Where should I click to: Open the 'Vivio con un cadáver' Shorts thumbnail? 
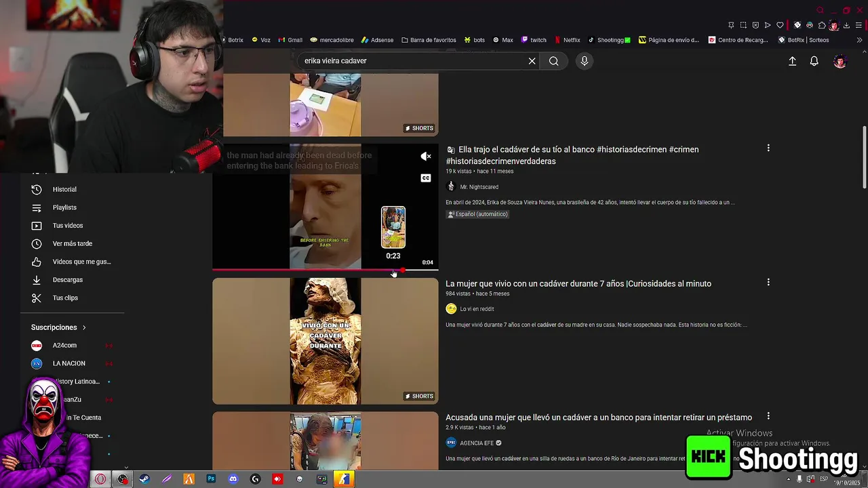tap(325, 341)
